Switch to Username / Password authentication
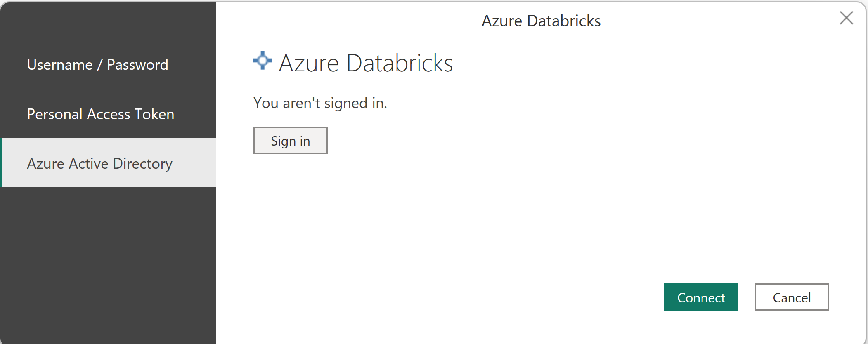 (x=98, y=65)
